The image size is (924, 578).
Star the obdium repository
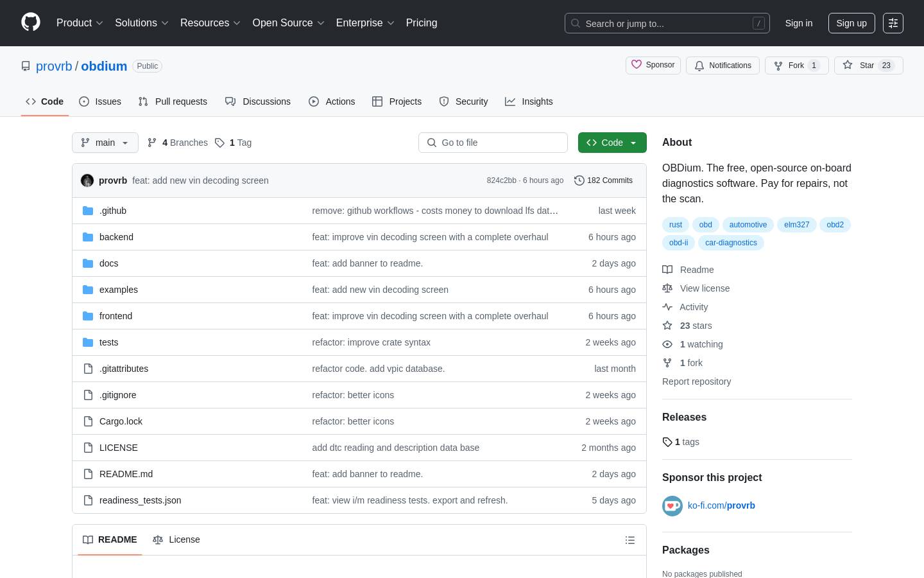869,66
